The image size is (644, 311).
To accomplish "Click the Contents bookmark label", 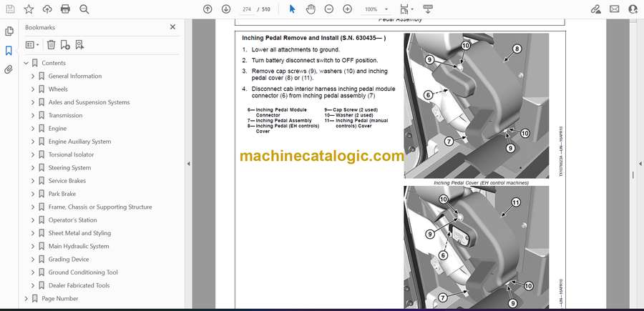I will [54, 63].
